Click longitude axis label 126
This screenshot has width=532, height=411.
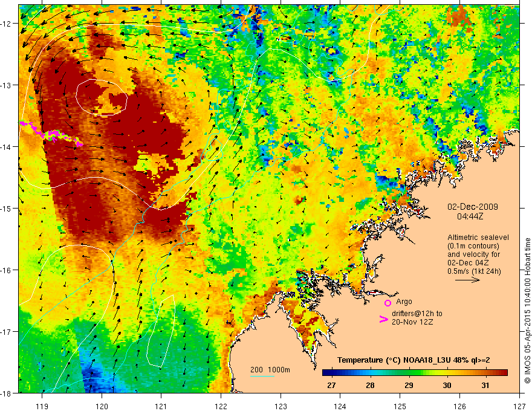(x=459, y=406)
